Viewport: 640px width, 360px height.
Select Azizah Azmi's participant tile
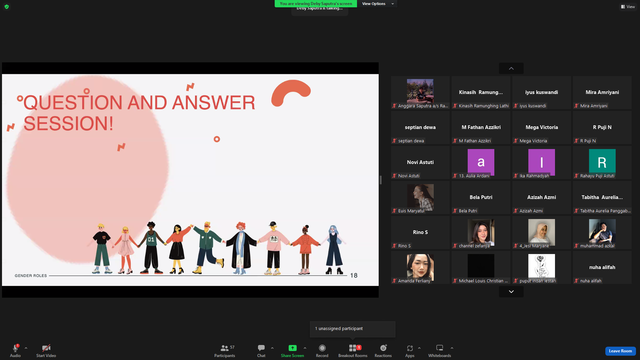(541, 198)
